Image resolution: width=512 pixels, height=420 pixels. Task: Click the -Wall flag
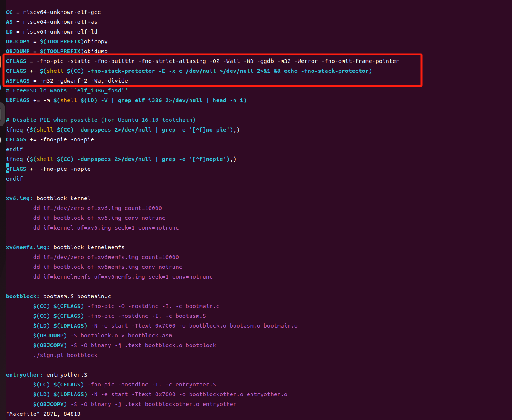click(x=231, y=61)
